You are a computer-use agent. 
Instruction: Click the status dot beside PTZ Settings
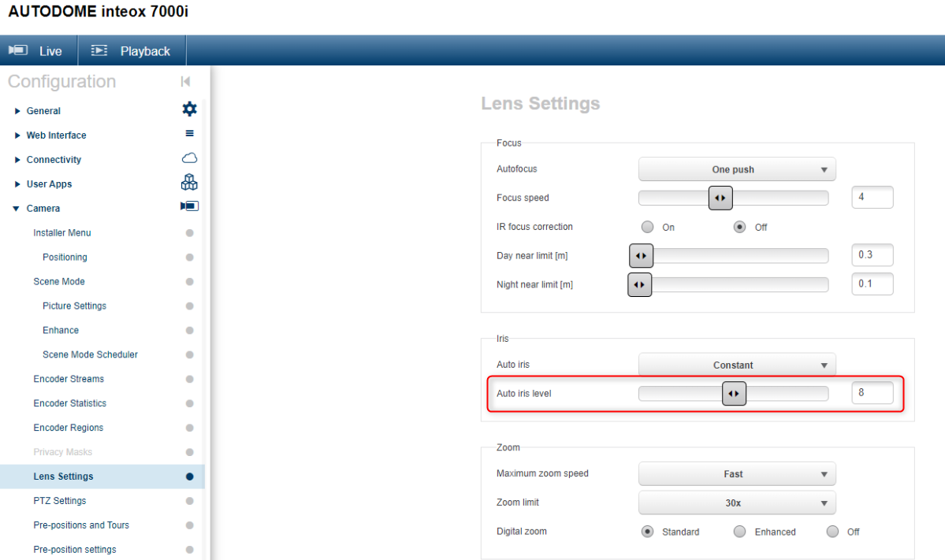point(189,501)
